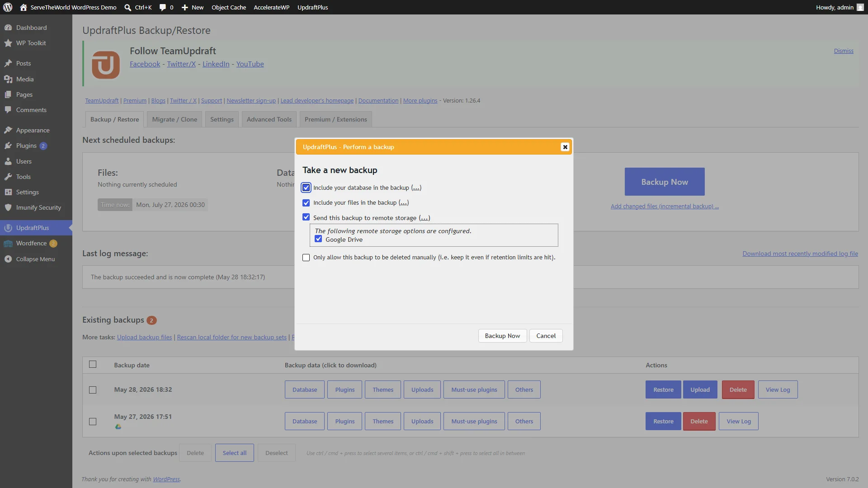
Task: Switch to Advanced Tools tab
Action: pos(269,119)
